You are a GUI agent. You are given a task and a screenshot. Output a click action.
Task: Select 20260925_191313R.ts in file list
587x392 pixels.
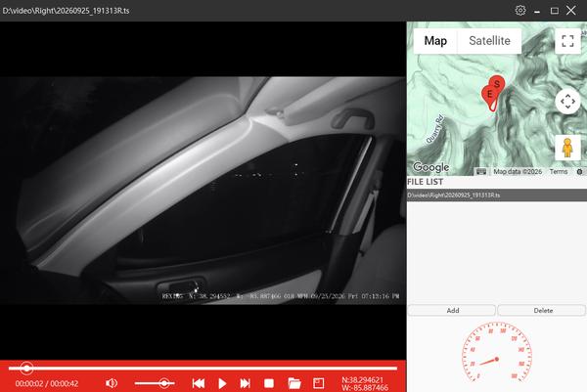click(x=497, y=196)
